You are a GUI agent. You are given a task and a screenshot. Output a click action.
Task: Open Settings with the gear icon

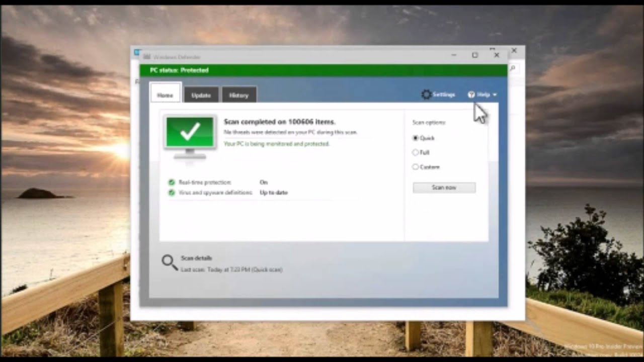pyautogui.click(x=426, y=95)
